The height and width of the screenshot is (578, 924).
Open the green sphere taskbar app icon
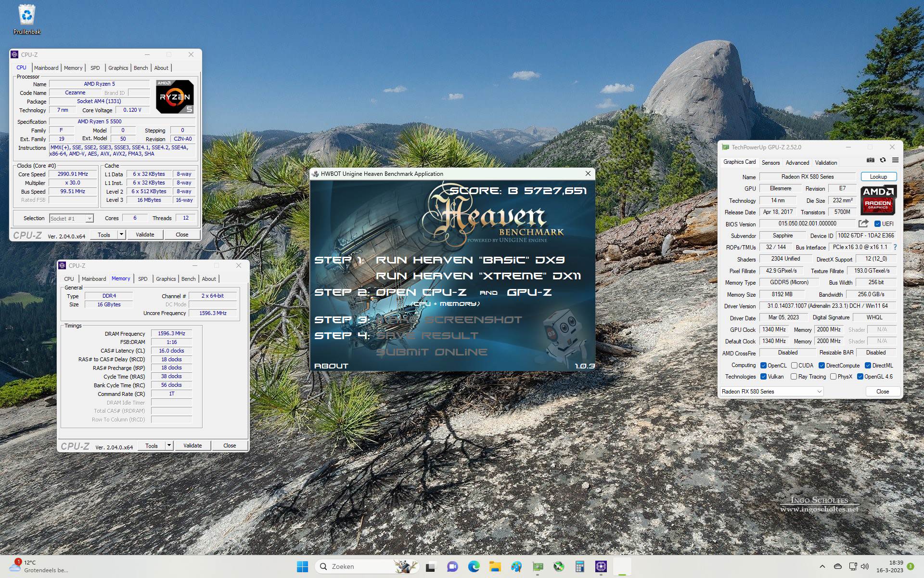point(559,566)
